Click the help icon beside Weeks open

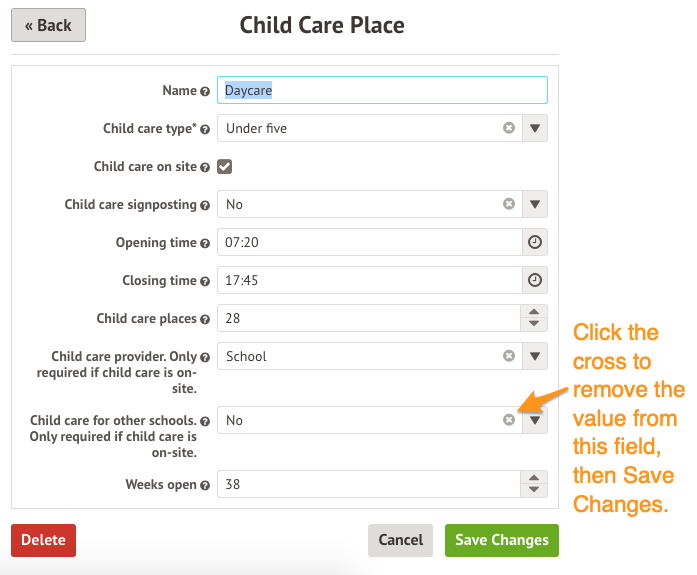pos(205,485)
